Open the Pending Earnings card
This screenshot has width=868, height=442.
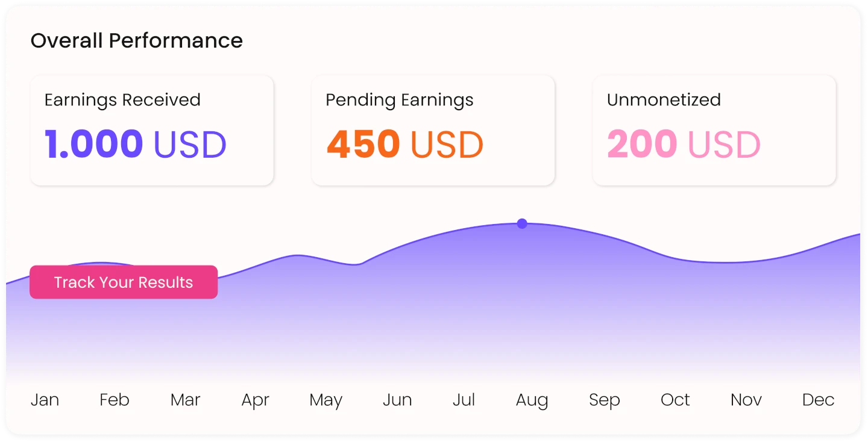(433, 130)
